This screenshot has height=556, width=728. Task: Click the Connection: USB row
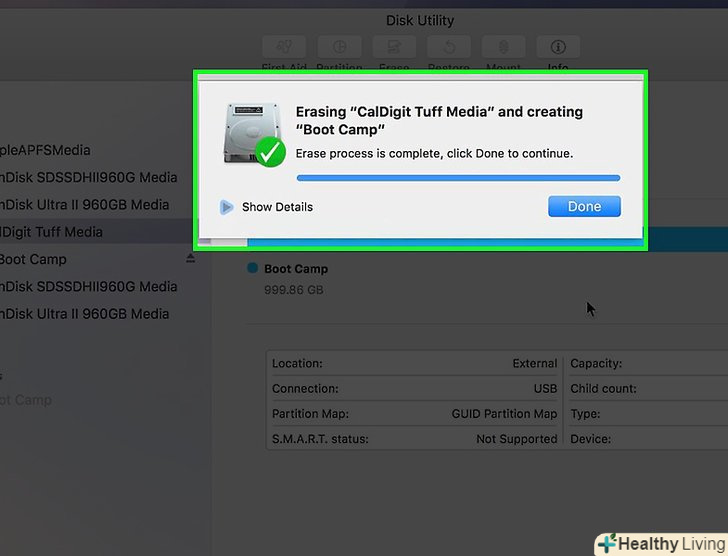click(415, 388)
